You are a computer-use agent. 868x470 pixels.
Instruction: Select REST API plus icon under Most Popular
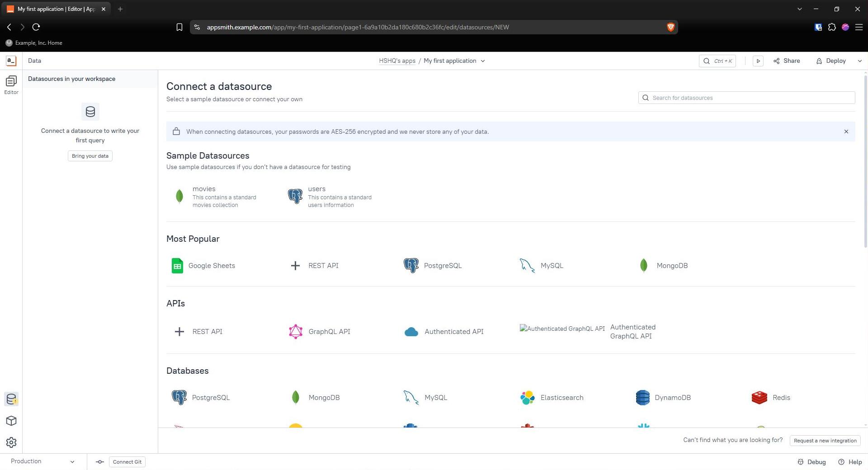point(295,266)
